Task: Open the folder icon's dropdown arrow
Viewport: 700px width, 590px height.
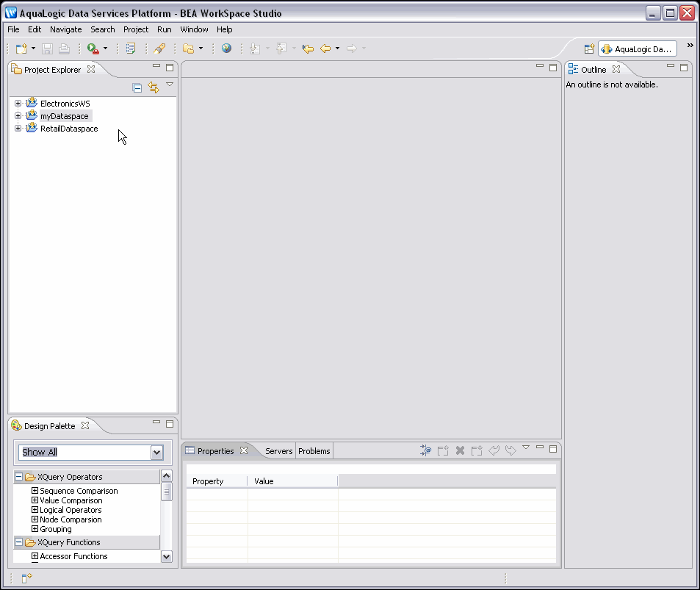Action: [x=201, y=48]
